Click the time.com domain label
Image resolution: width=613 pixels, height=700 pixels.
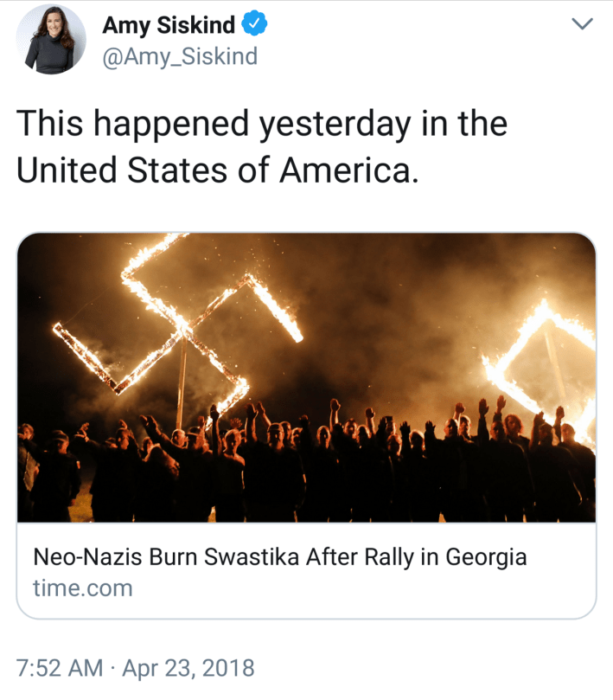[x=83, y=588]
